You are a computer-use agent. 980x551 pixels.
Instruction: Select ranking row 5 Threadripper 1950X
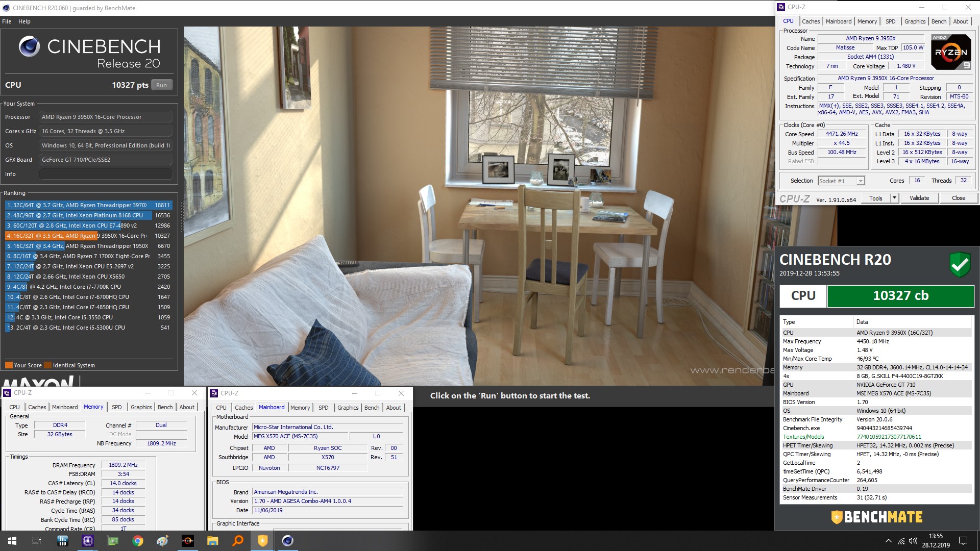point(89,246)
